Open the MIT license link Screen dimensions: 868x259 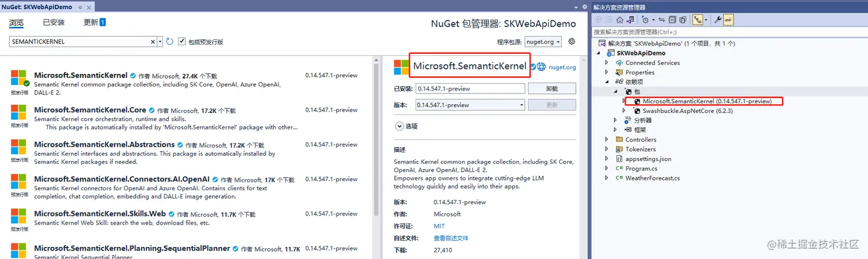click(439, 226)
